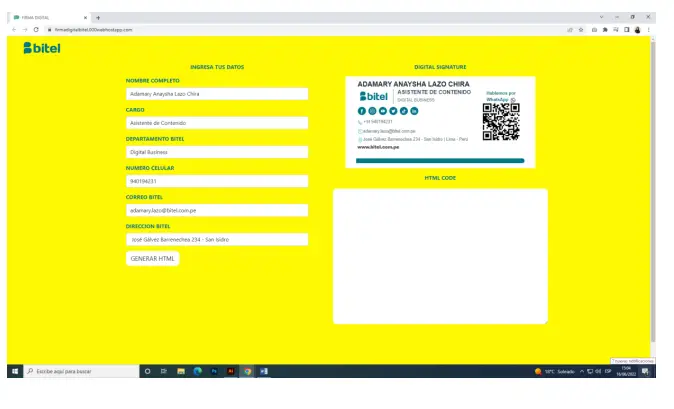Viewport: 674px width, 409px height.
Task: Go back with the browser back arrow
Action: 14,30
